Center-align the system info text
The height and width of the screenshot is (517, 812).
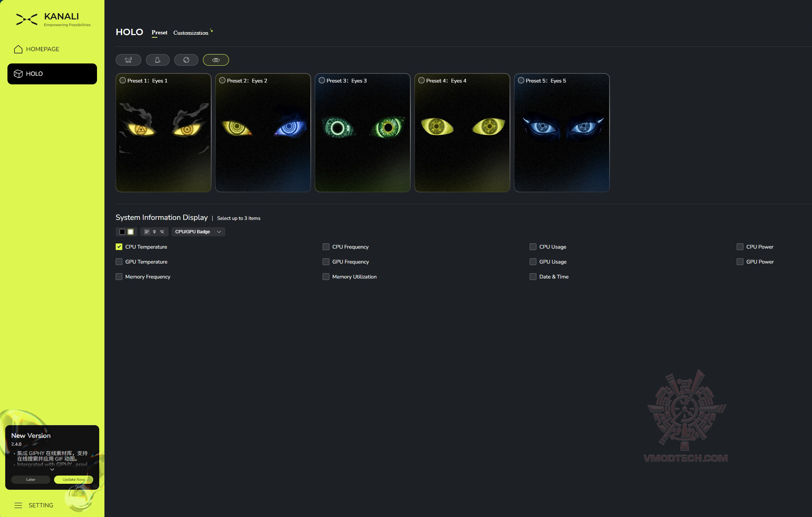tap(154, 232)
